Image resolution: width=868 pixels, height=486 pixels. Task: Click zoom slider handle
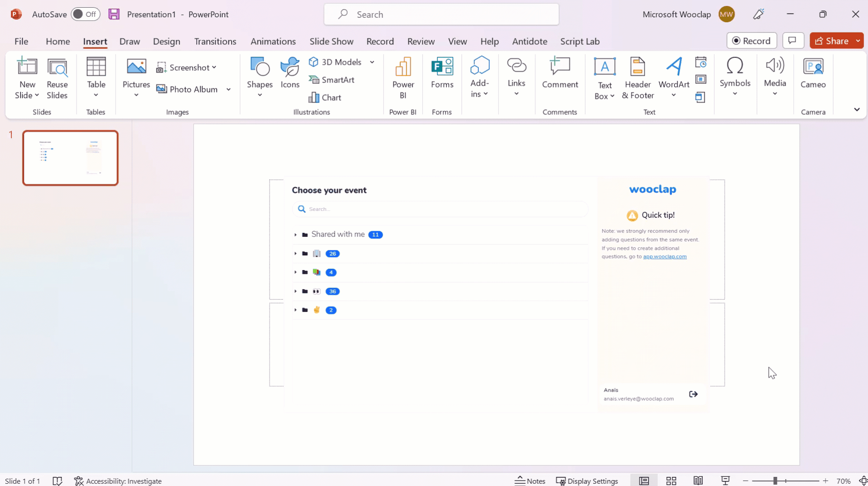point(775,481)
